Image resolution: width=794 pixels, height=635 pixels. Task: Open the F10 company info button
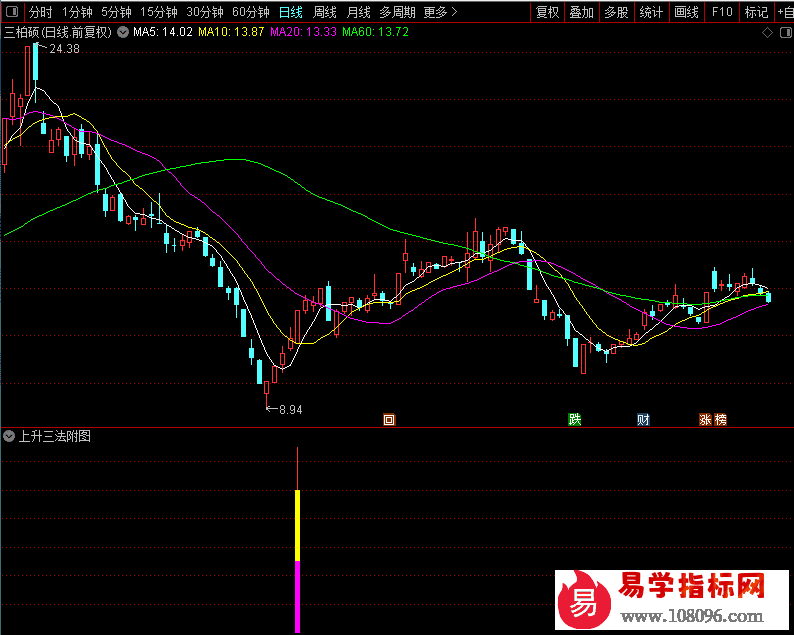(722, 13)
